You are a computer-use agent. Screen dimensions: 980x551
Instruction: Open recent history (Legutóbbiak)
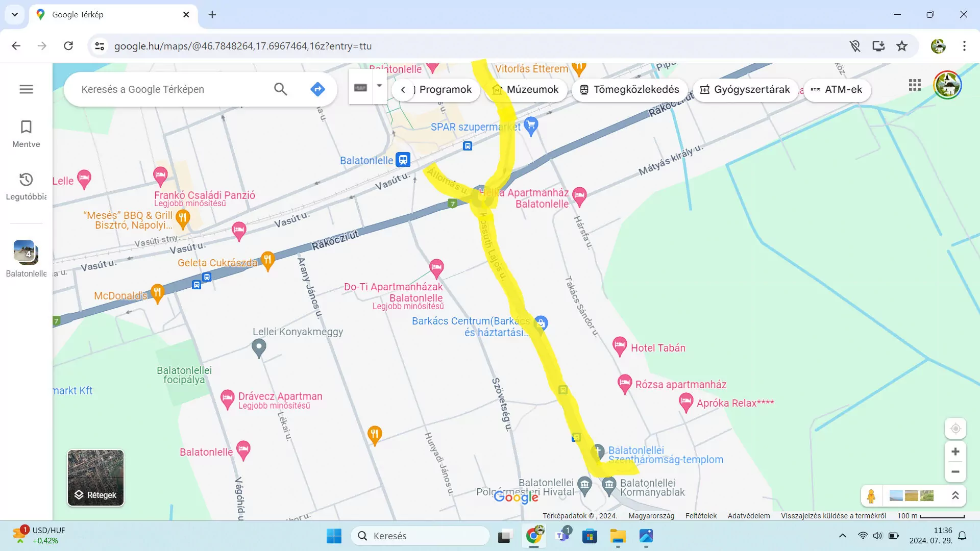pyautogui.click(x=26, y=186)
